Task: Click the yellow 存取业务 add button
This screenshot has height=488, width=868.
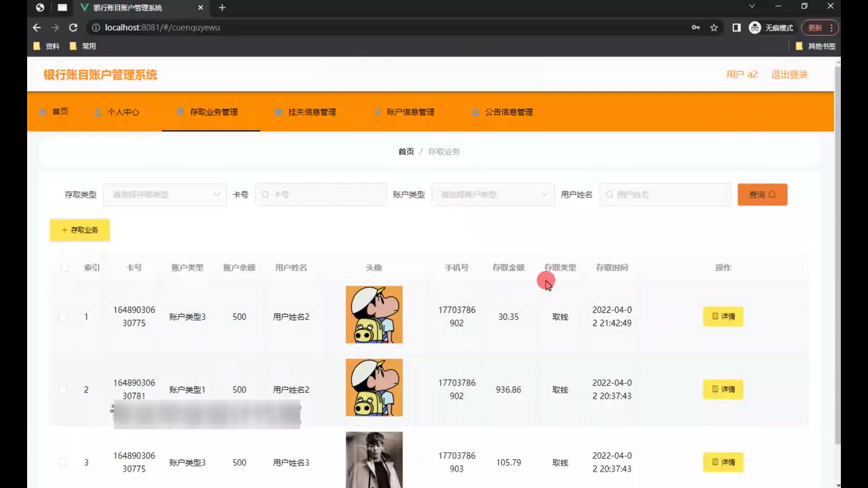Action: click(x=80, y=230)
